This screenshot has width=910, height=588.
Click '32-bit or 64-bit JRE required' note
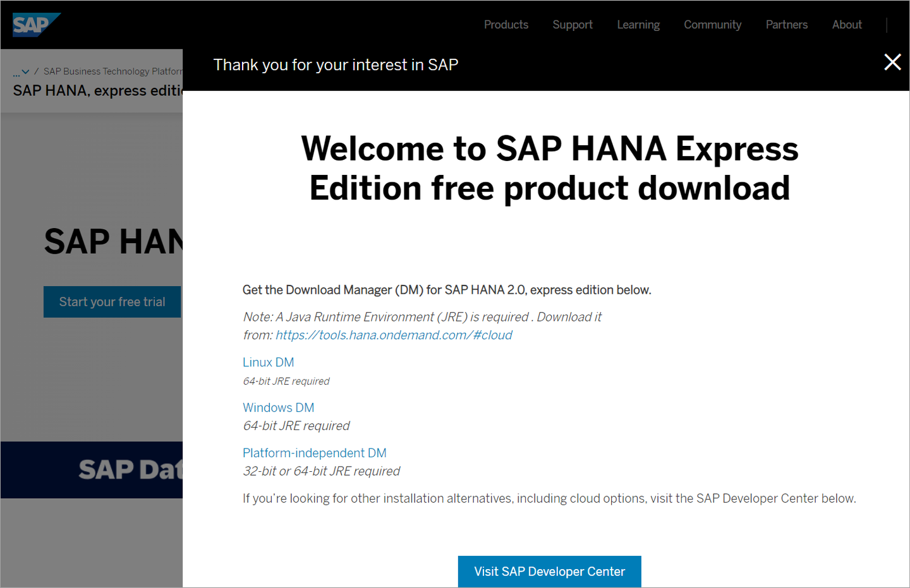pyautogui.click(x=322, y=471)
